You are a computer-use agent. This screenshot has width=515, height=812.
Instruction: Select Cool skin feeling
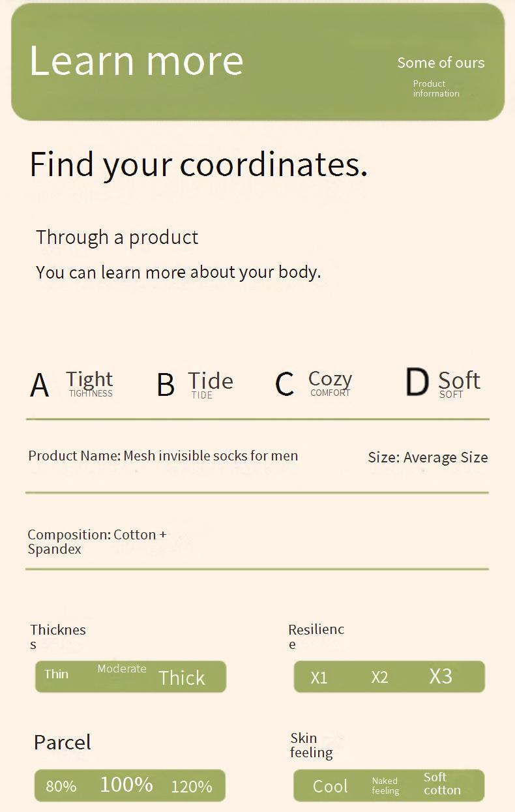pyautogui.click(x=331, y=787)
